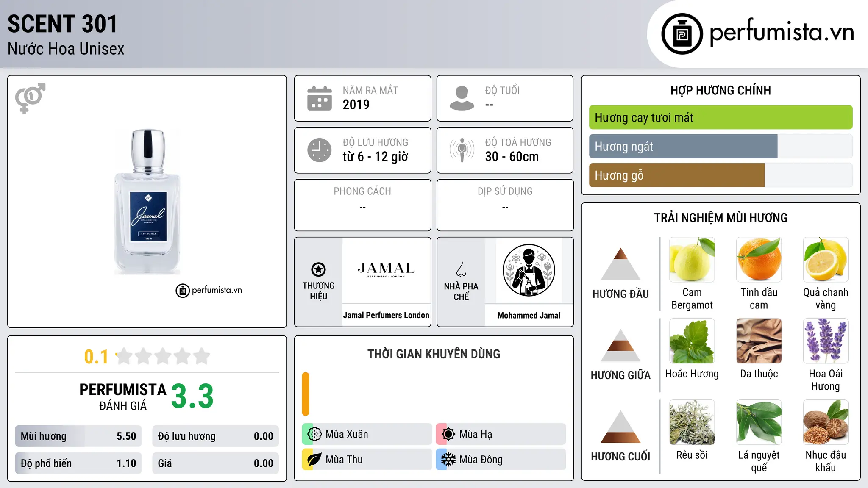Click the orange season bar above Mùa Xuân
The image size is (868, 488).
pyautogui.click(x=306, y=394)
